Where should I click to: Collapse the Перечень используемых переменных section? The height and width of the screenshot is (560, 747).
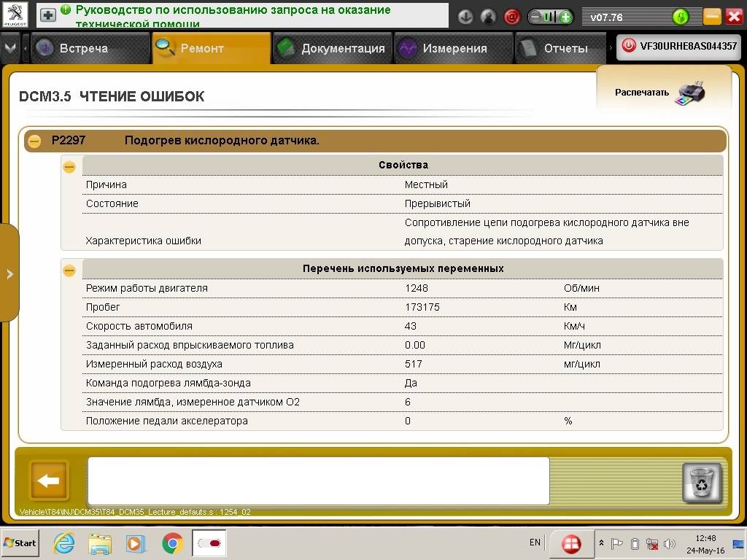click(x=69, y=270)
